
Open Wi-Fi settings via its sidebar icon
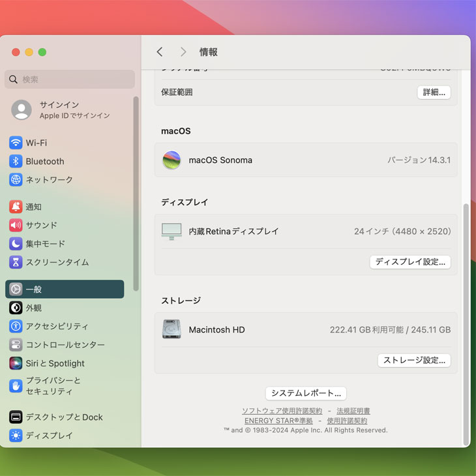click(16, 143)
